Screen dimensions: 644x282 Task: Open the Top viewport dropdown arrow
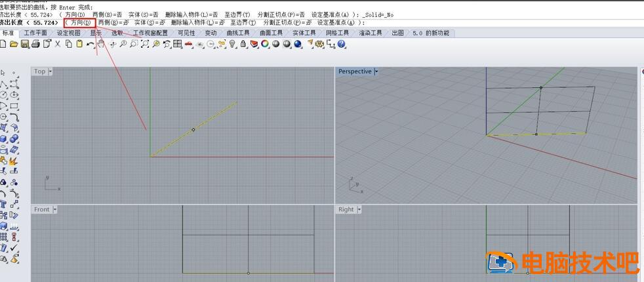click(50, 71)
